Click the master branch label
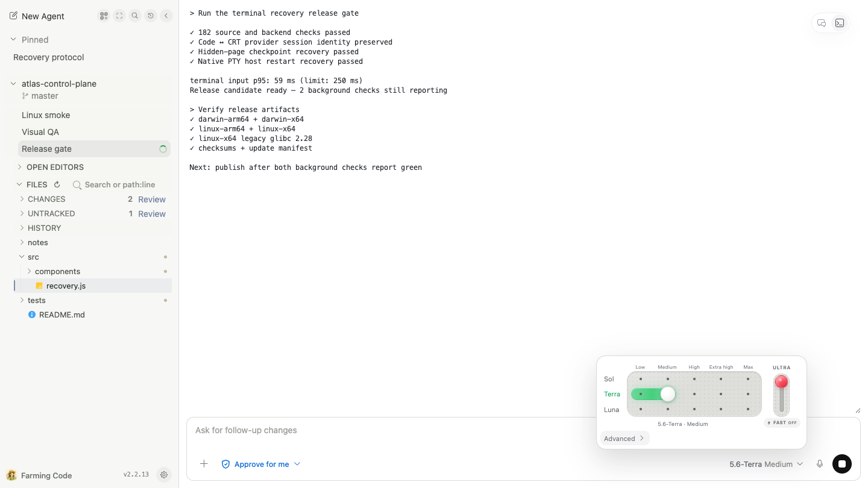The image size is (868, 488). (x=45, y=96)
